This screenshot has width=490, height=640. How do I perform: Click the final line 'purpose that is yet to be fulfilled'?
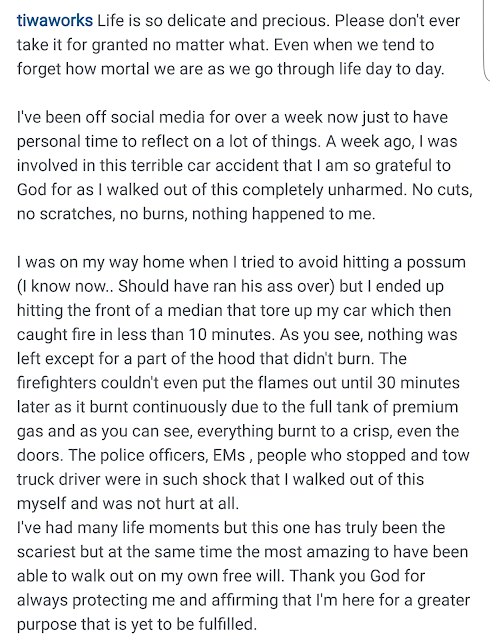[137, 624]
